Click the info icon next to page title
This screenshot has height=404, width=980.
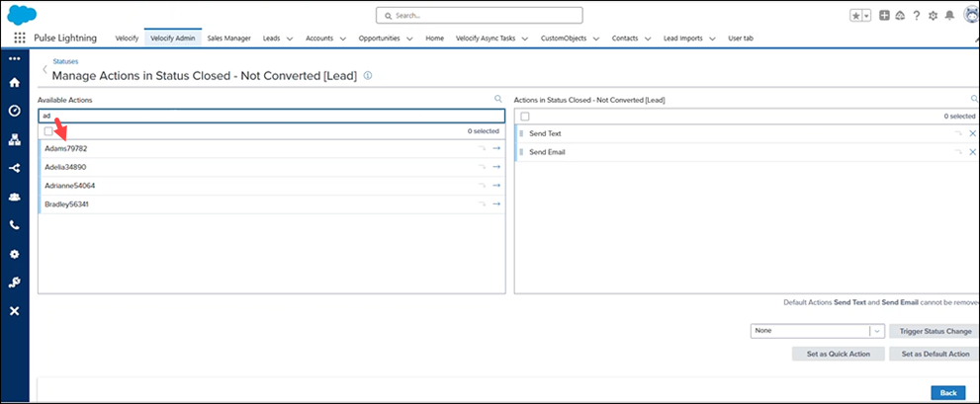pyautogui.click(x=368, y=75)
